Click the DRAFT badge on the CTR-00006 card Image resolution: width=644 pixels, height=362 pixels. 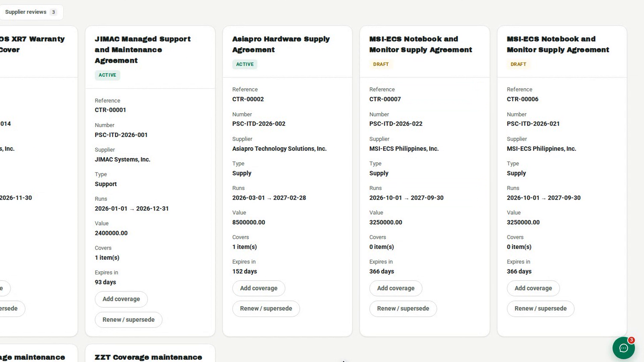pyautogui.click(x=518, y=64)
